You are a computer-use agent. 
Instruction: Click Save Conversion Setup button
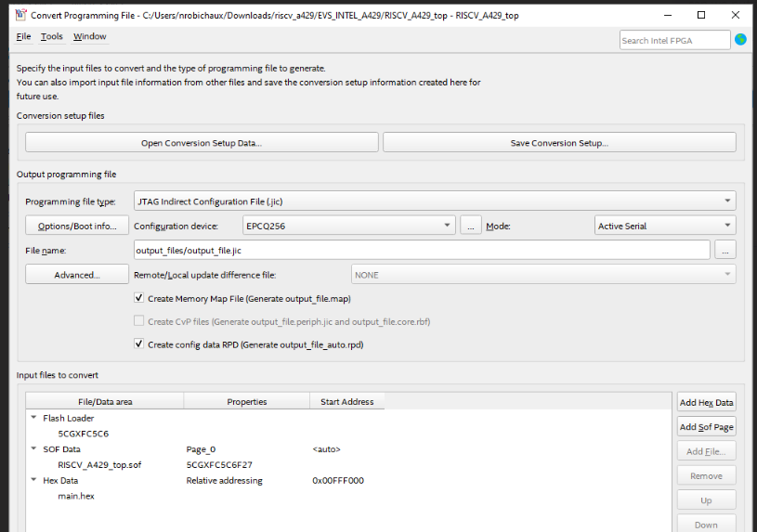pyautogui.click(x=559, y=143)
